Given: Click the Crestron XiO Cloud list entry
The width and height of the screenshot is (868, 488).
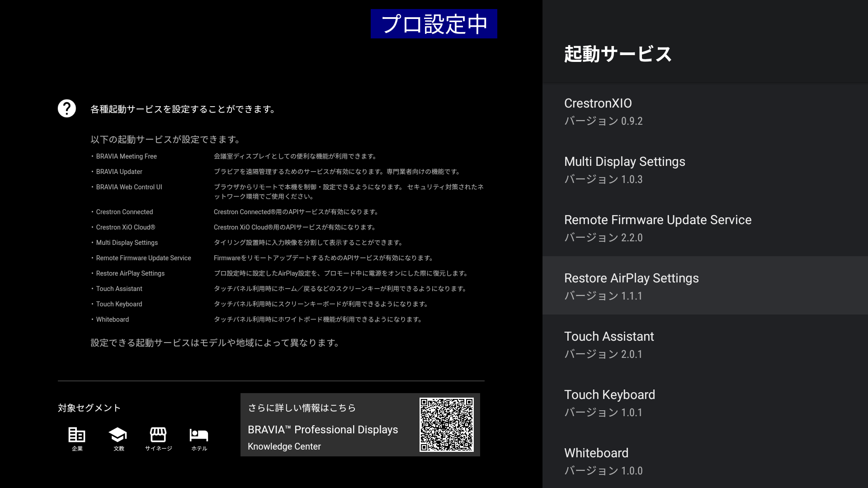Looking at the screenshot, I should click(x=125, y=227).
